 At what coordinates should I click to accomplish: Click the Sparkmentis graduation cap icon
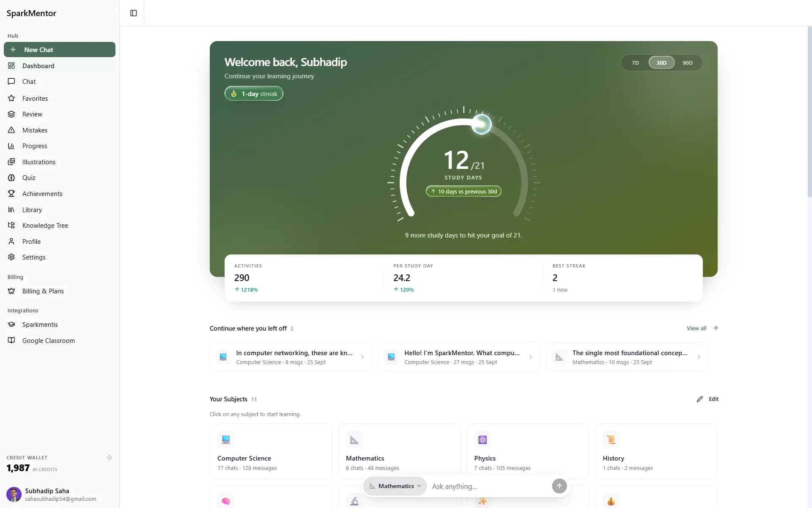11,324
